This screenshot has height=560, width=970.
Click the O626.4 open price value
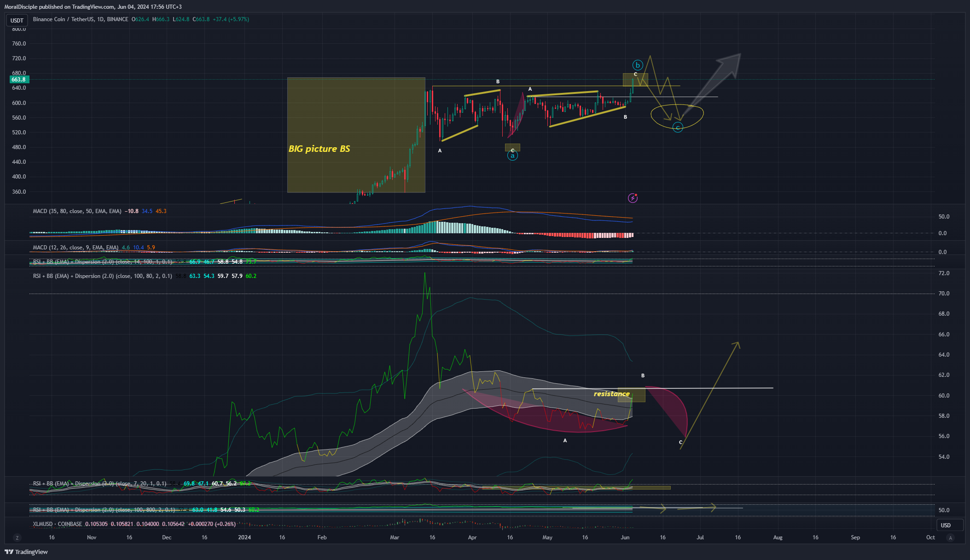click(140, 19)
